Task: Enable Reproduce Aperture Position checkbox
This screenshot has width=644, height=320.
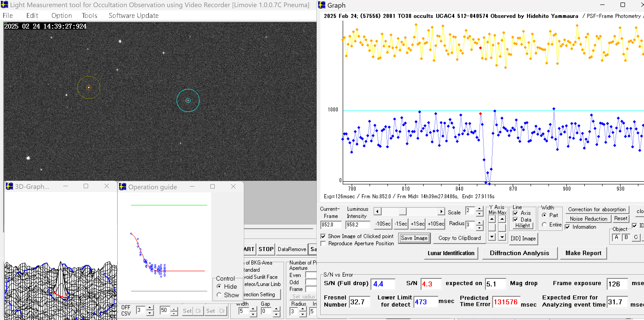Action: pyautogui.click(x=323, y=243)
